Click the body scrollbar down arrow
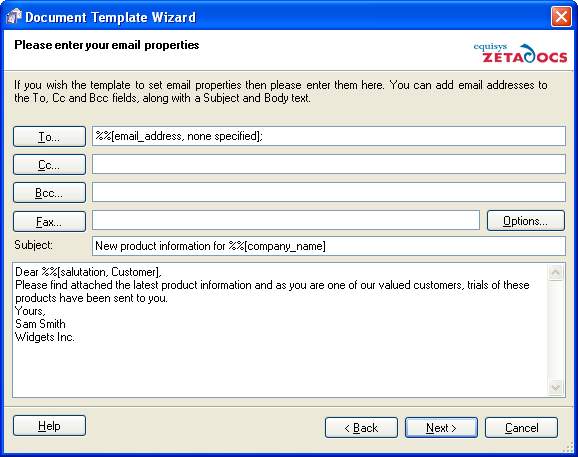Image resolution: width=578 pixels, height=457 pixels. click(x=556, y=387)
